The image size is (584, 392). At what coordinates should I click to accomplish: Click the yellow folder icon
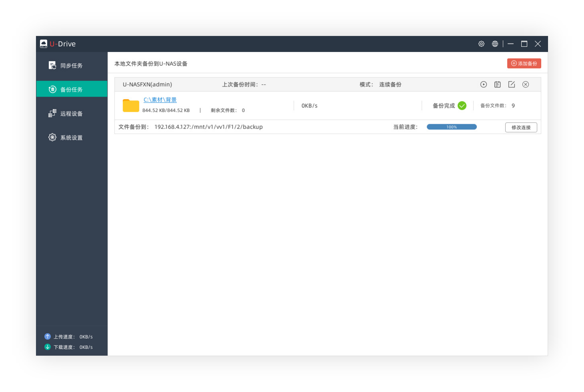click(x=131, y=105)
